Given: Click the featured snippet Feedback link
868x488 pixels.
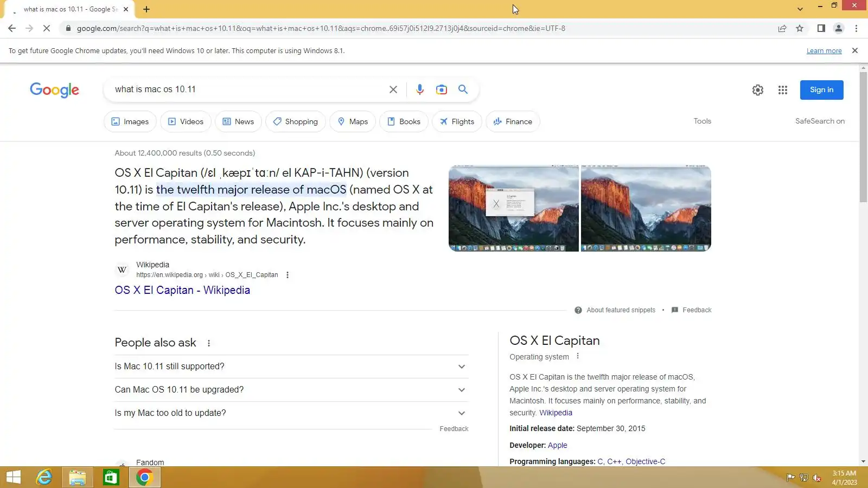Looking at the screenshot, I should 697,310.
